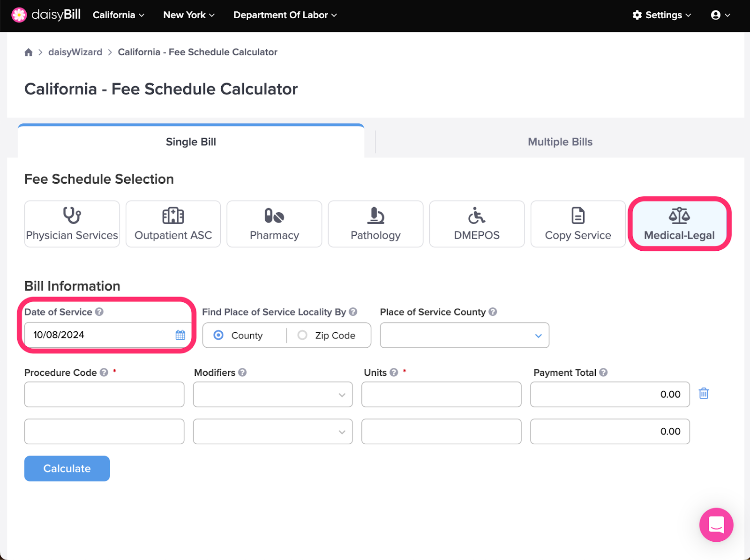
Task: Open the California navigation menu
Action: coord(119,15)
